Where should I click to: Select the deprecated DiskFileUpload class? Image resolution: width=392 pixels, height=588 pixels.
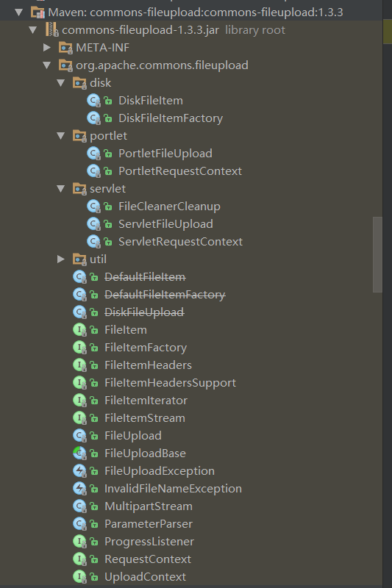(x=144, y=312)
